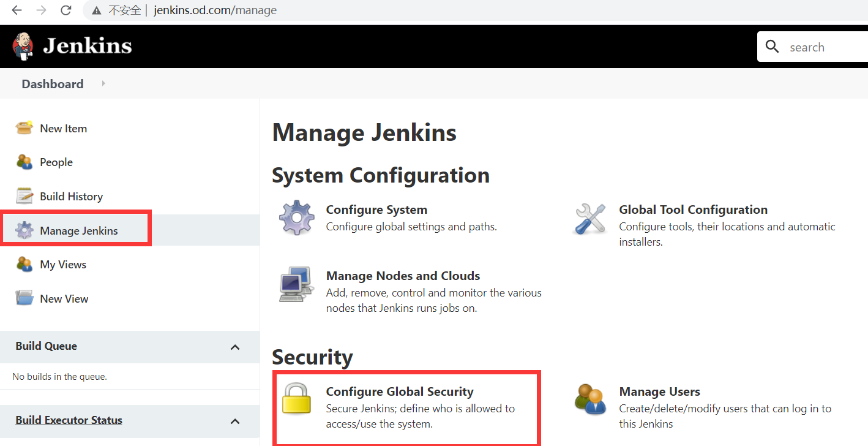Click the Jenkins butler logo icon

23,47
